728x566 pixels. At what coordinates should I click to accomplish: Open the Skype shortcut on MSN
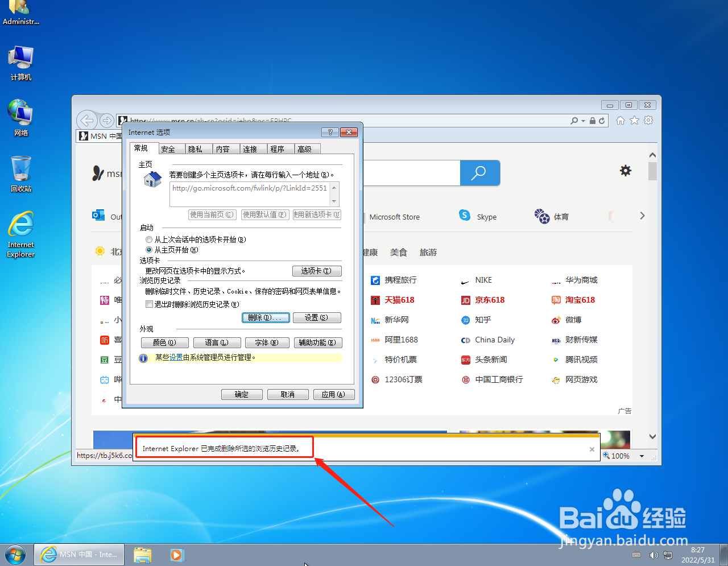478,216
